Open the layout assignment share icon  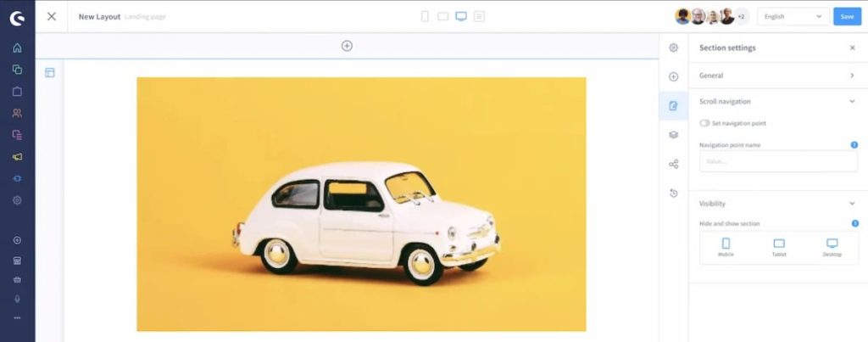[673, 164]
